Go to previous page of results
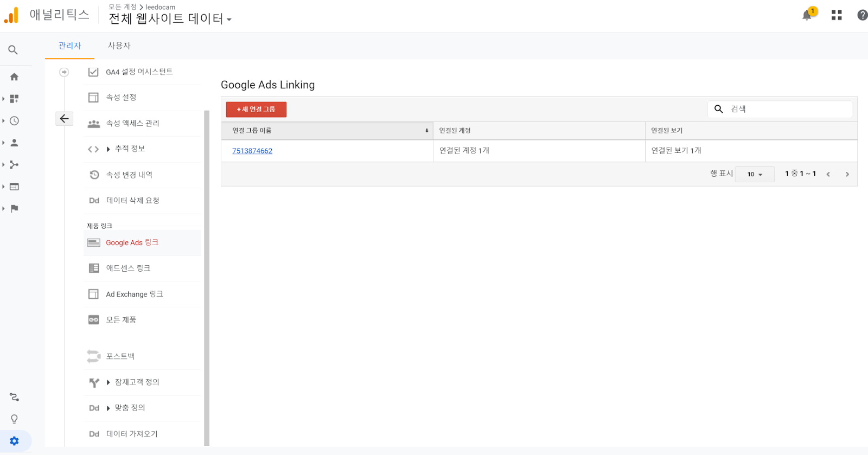Image resolution: width=868 pixels, height=455 pixels. [x=828, y=174]
